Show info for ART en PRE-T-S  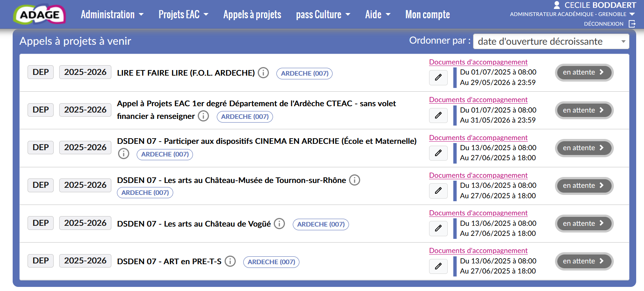coord(230,261)
